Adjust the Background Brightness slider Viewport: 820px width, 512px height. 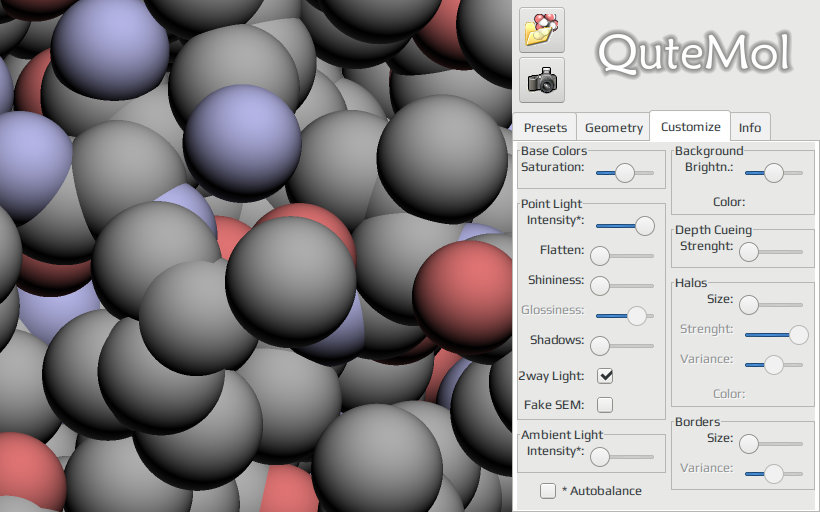(x=773, y=173)
